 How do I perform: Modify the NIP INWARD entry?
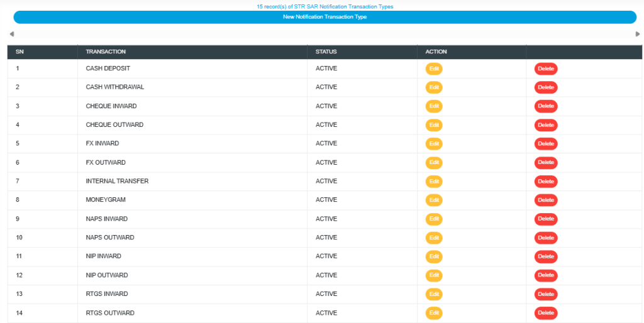pos(433,256)
